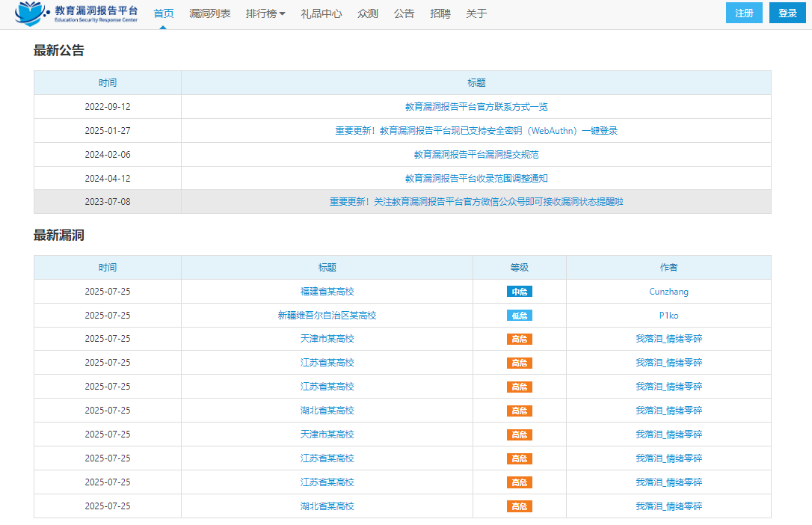Open author P1ko profile link
812x525 pixels.
pyautogui.click(x=668, y=316)
